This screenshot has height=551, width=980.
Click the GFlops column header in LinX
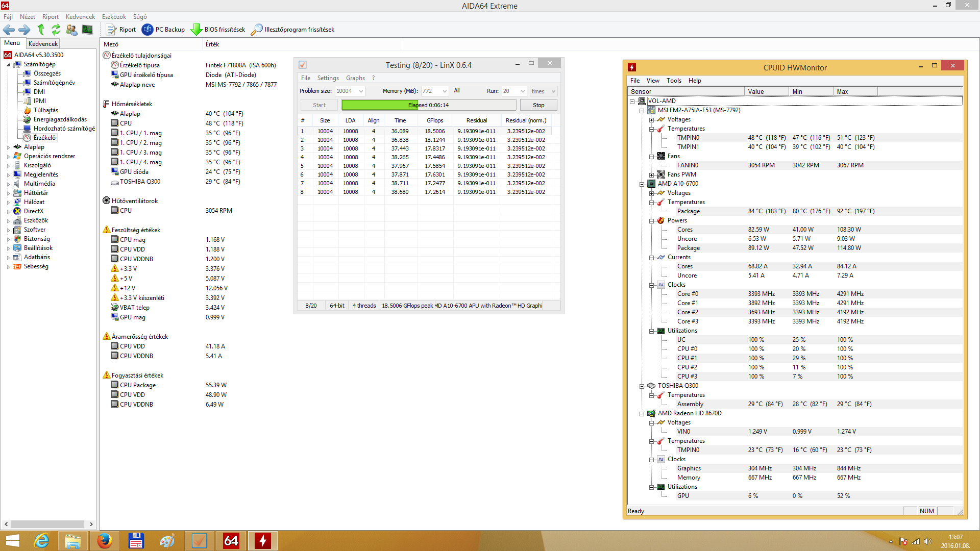click(435, 120)
